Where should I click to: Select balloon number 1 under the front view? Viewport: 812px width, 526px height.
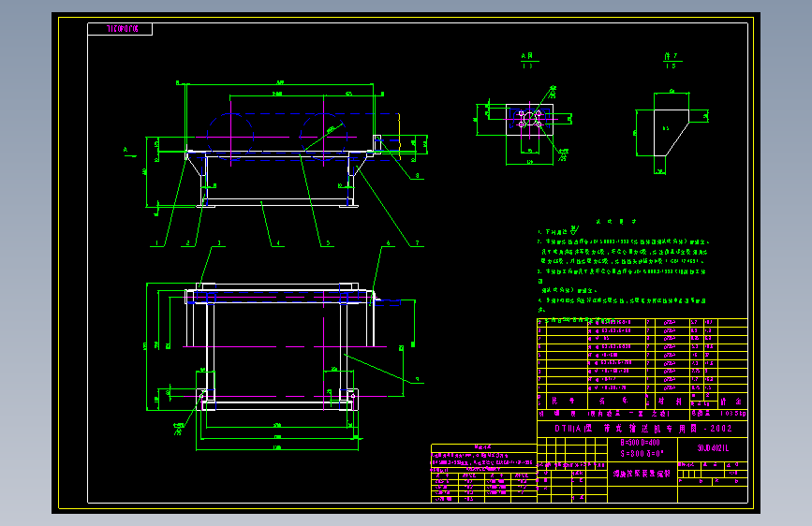pyautogui.click(x=157, y=242)
